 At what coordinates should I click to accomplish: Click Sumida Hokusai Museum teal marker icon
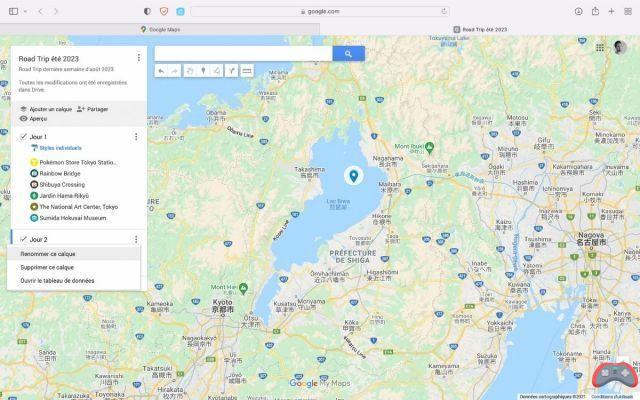[x=34, y=218]
